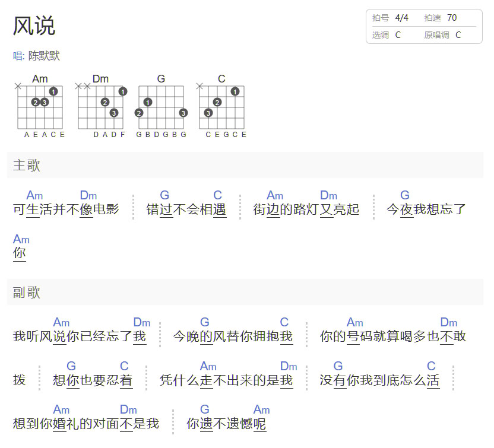Click C chord above 忍着

pos(124,366)
